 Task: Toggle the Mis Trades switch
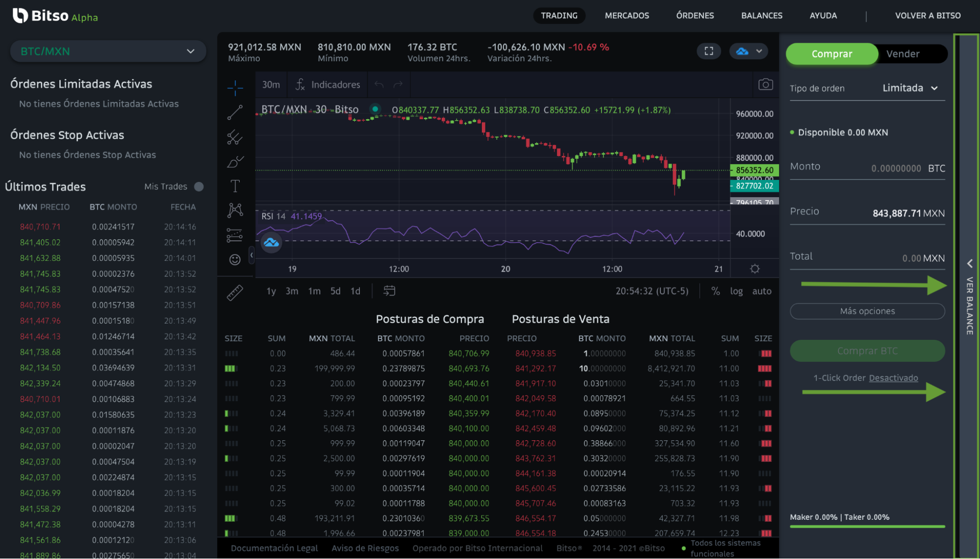199,186
